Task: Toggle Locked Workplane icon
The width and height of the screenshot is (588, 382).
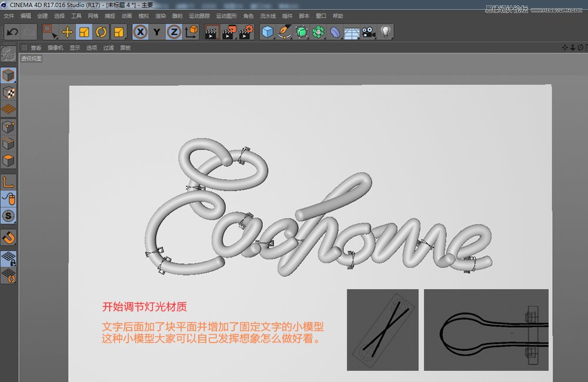Action: pos(8,259)
